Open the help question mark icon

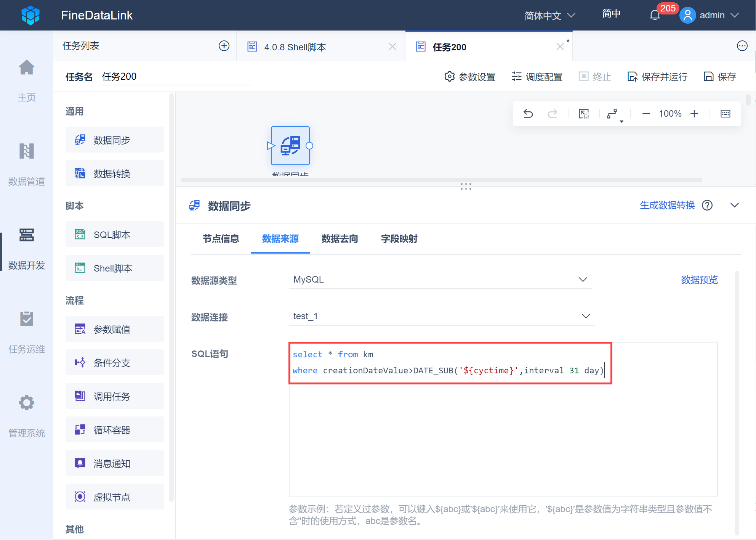(707, 205)
